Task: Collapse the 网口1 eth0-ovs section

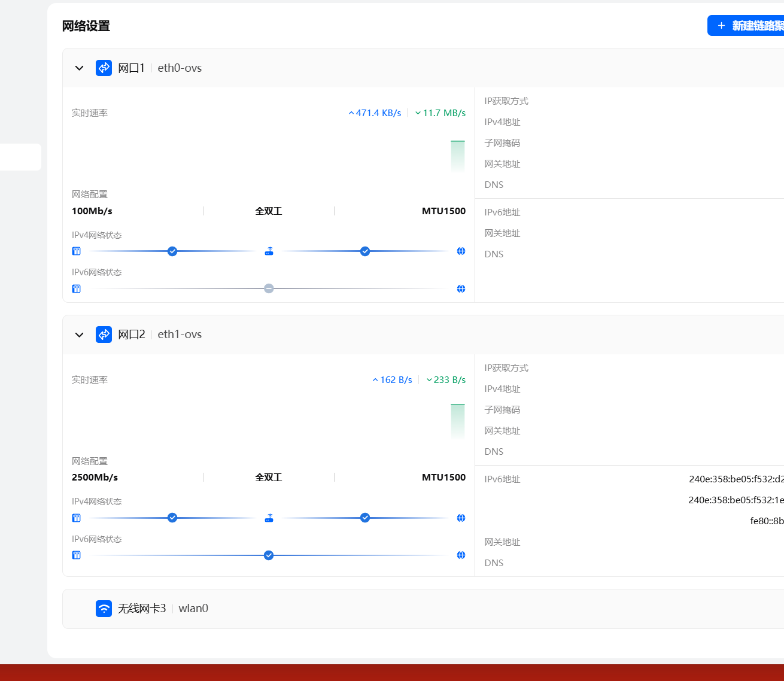Action: [x=79, y=68]
